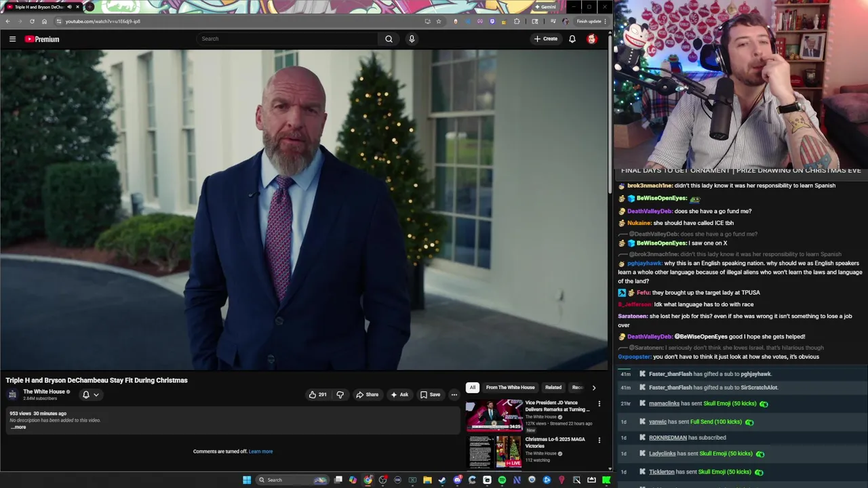The height and width of the screenshot is (488, 868).
Task: Open Chrome home page icon
Action: click(44, 21)
